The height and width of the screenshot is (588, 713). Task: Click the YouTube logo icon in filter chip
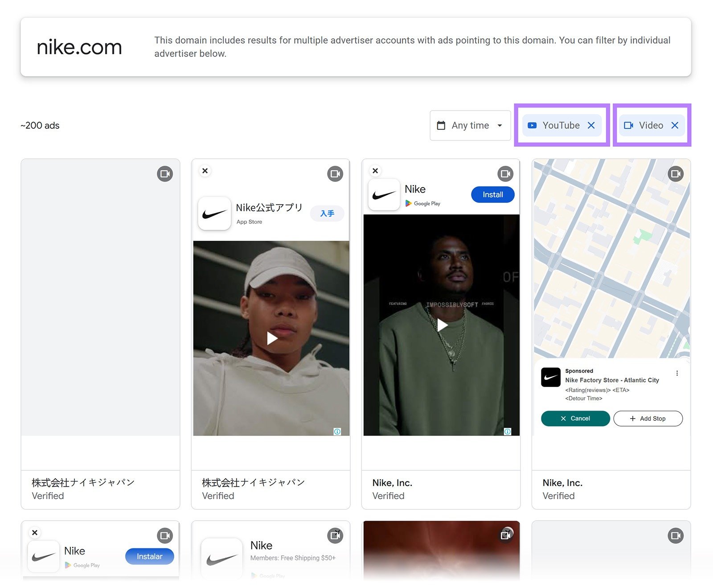click(x=532, y=125)
